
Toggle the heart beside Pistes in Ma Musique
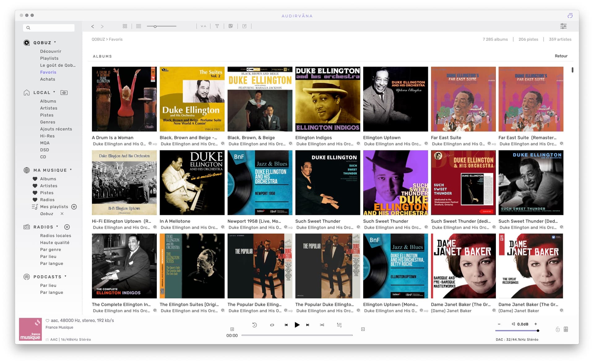35,193
